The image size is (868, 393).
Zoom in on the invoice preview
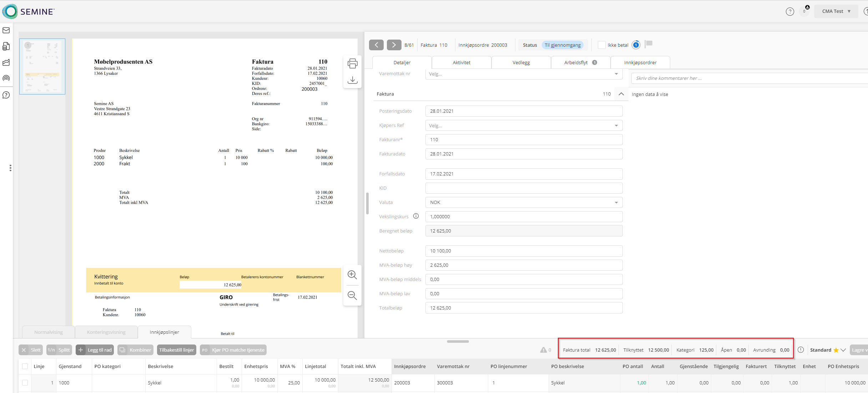click(x=352, y=275)
